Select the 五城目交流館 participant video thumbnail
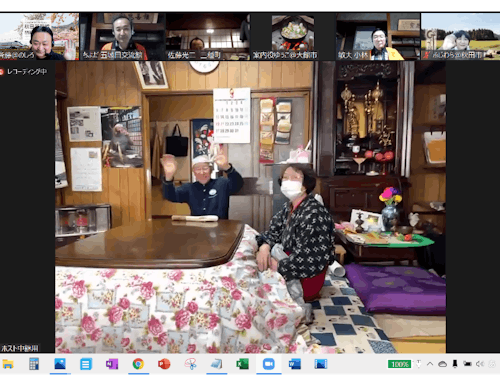The height and width of the screenshot is (375, 500). (x=123, y=37)
